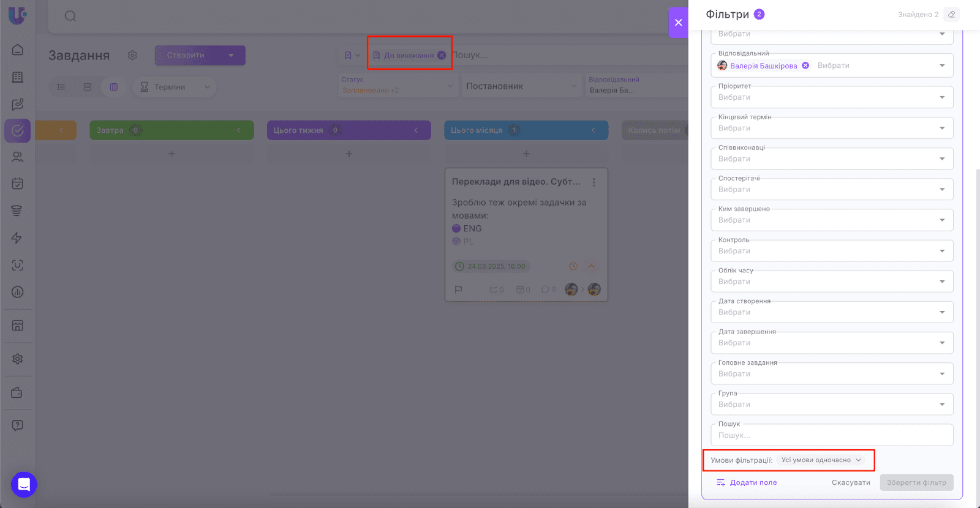Open the chat support bubble
980x508 pixels.
(24, 485)
